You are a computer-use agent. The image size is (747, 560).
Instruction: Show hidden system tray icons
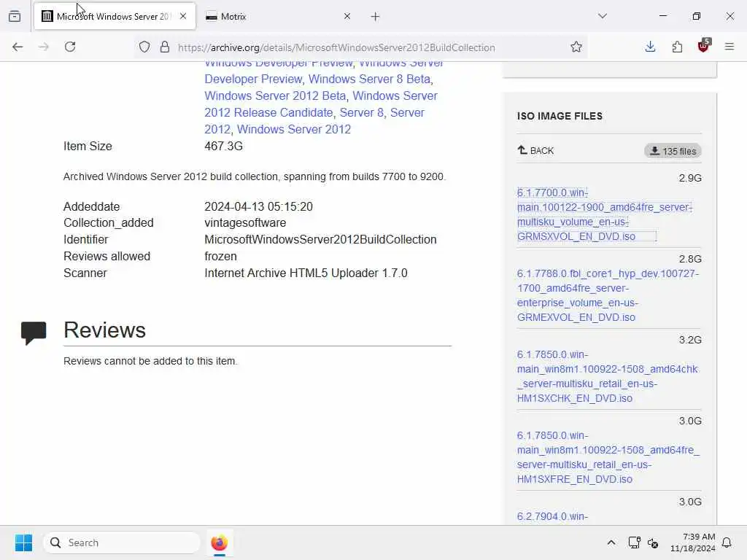611,542
